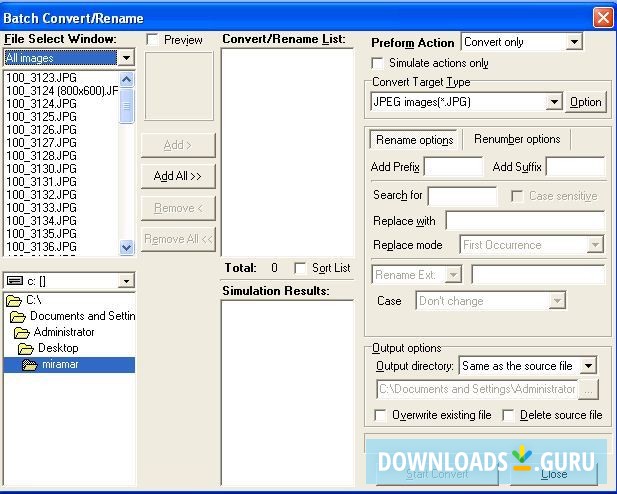
Task: Select file 100_3126.JPG
Action: tap(41, 130)
